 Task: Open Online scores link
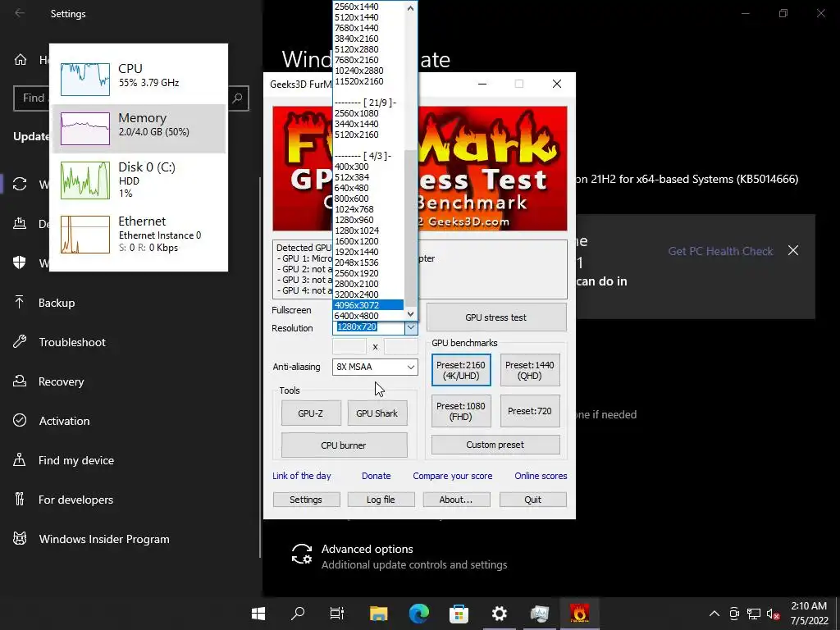point(541,476)
